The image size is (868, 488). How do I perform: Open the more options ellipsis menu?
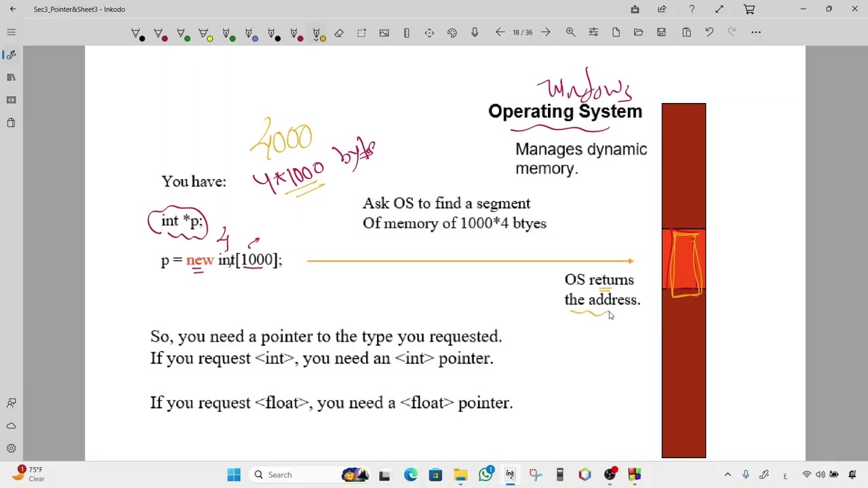(x=756, y=33)
